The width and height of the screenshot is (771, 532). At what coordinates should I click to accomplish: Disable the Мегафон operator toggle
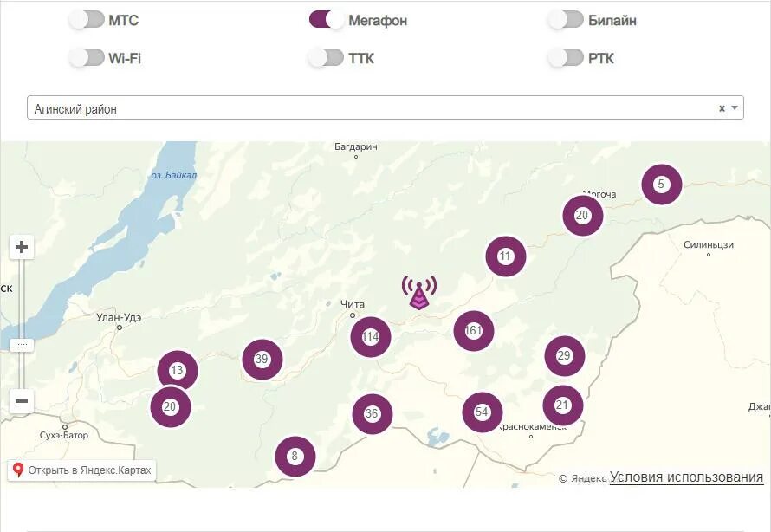tap(327, 20)
